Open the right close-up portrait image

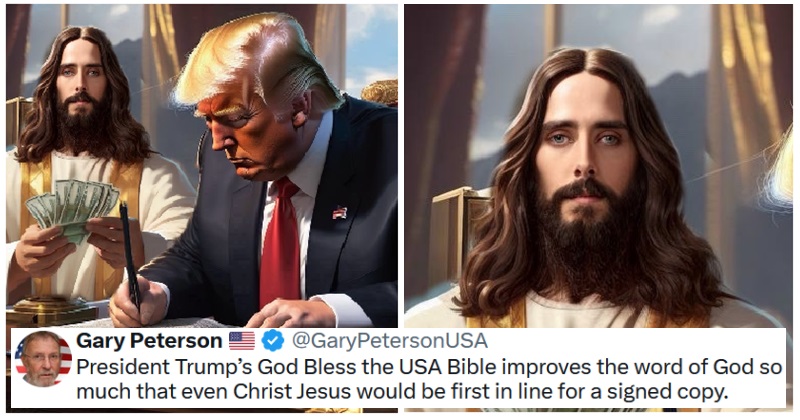click(x=598, y=166)
